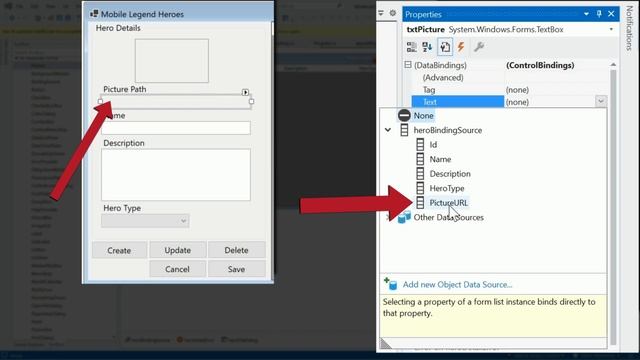Select the HeroType field

point(447,188)
